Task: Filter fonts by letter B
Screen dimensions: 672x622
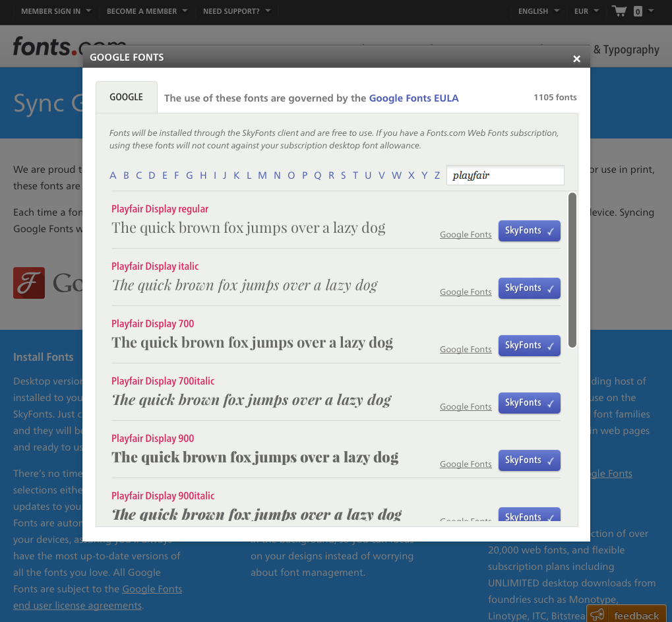Action: tap(126, 175)
